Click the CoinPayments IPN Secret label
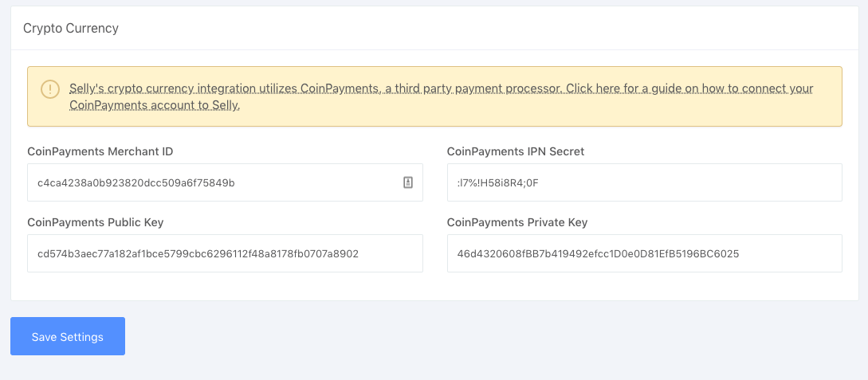Image resolution: width=868 pixels, height=380 pixels. point(516,151)
